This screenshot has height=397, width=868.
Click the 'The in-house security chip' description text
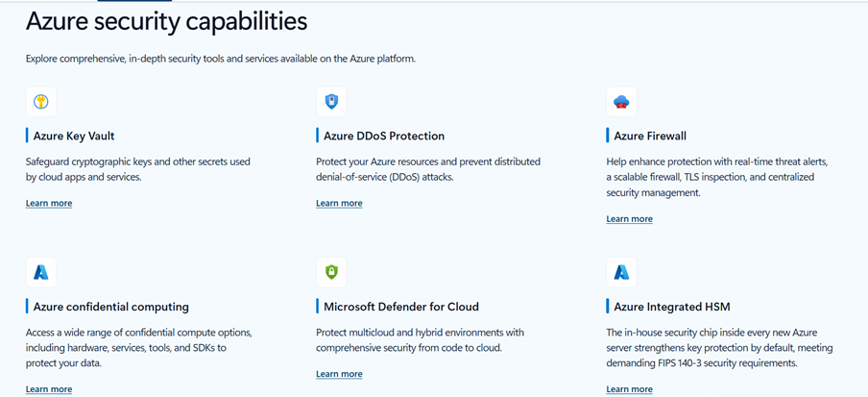[x=719, y=348]
